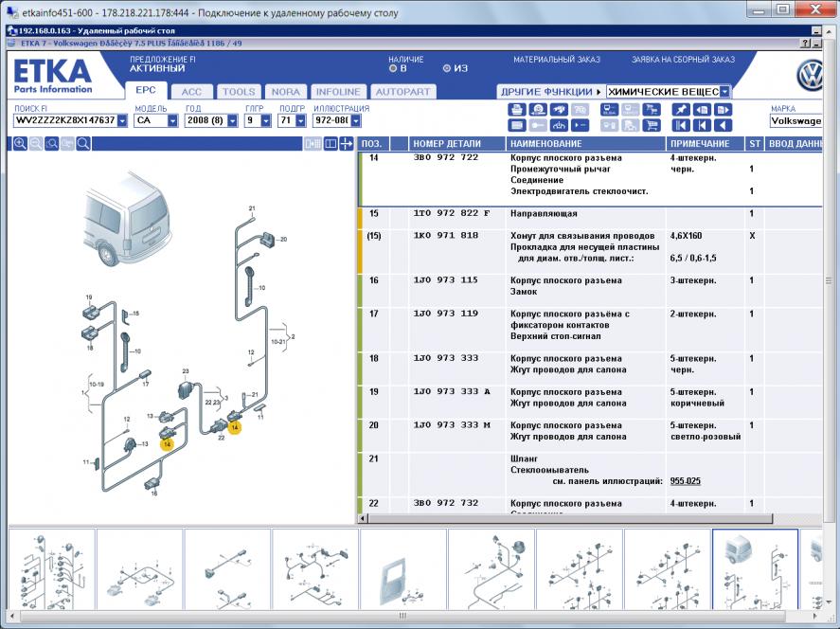Open the ХИМИЧЕСКИЕ ВЕЩЕС dropdown arrow

pos(724,92)
